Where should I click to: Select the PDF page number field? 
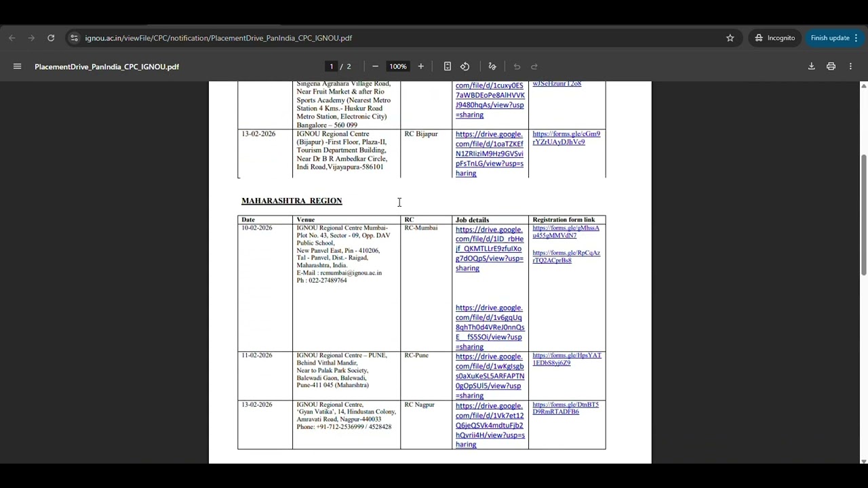click(x=331, y=66)
